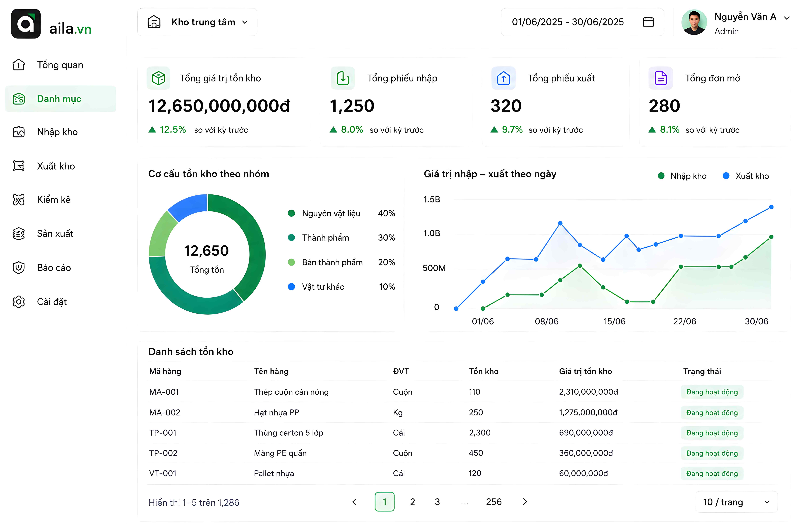Expand the Kho trung tâm warehouse dropdown

[x=197, y=22]
